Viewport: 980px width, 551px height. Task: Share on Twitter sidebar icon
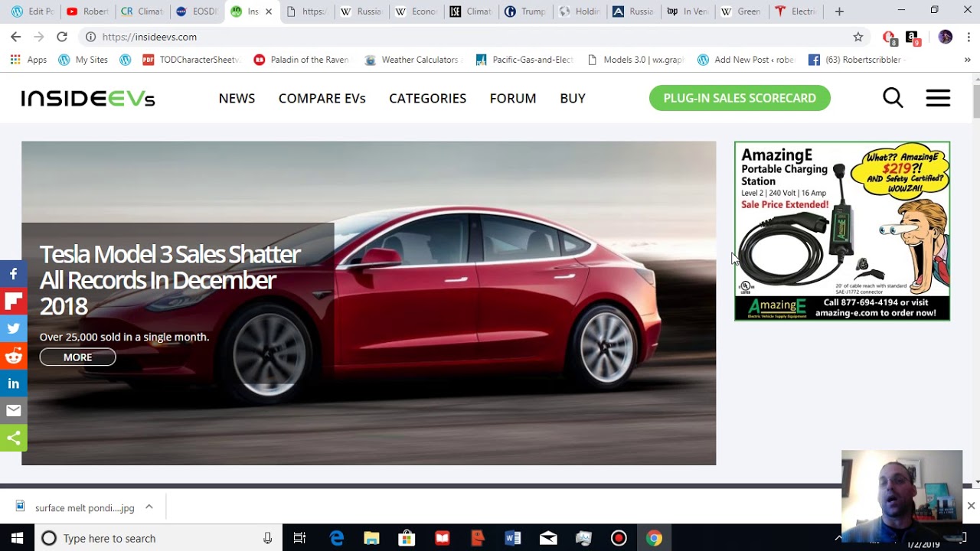14,329
